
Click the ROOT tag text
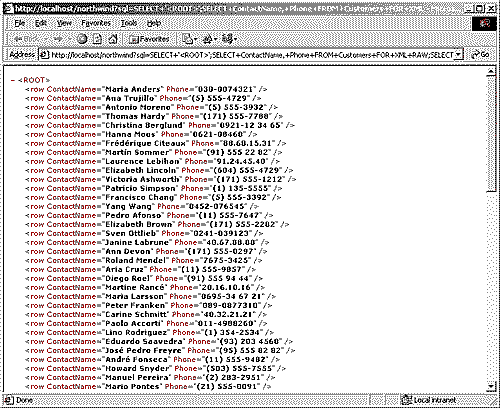click(34, 80)
